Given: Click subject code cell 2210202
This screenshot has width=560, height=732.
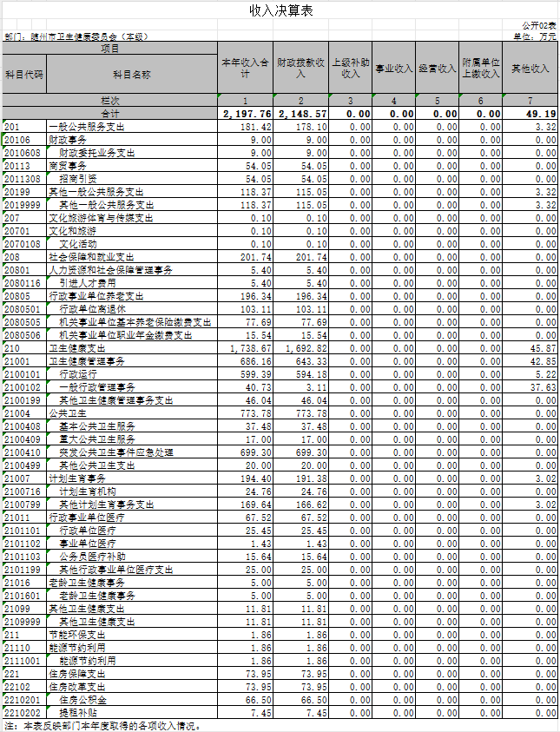Looking at the screenshot, I should 24,712.
